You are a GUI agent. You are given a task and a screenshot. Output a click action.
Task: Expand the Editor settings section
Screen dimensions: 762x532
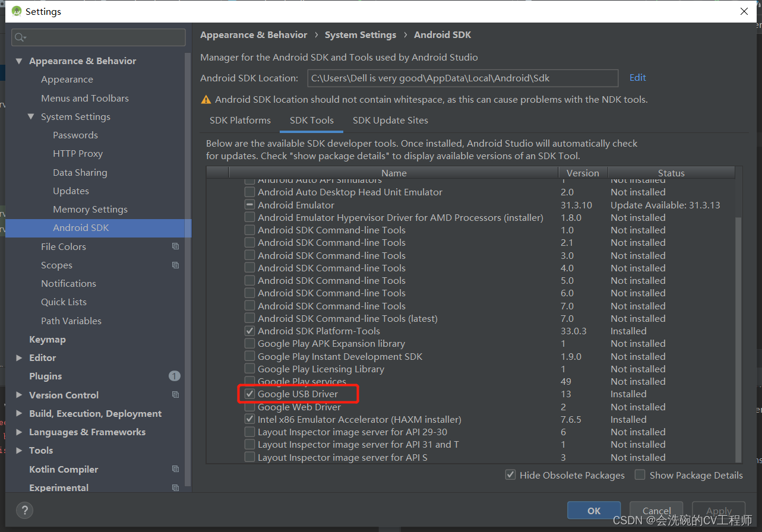(19, 358)
